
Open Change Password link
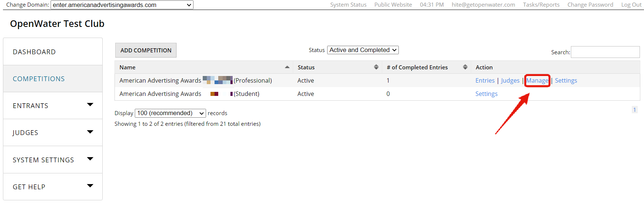(x=590, y=5)
